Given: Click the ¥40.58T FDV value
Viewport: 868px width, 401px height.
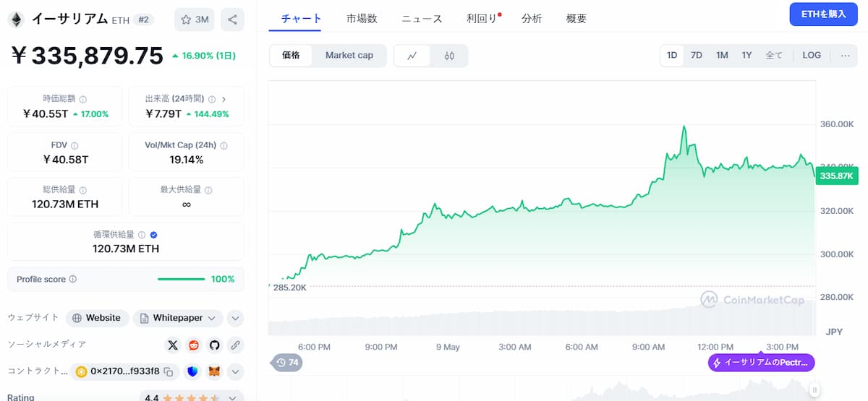Looking at the screenshot, I should click(x=65, y=160).
